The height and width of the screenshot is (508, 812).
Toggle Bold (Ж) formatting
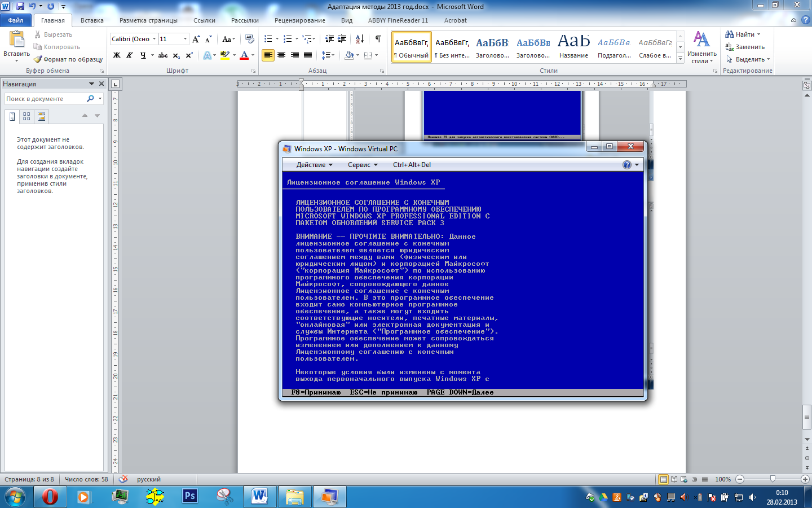(x=117, y=55)
